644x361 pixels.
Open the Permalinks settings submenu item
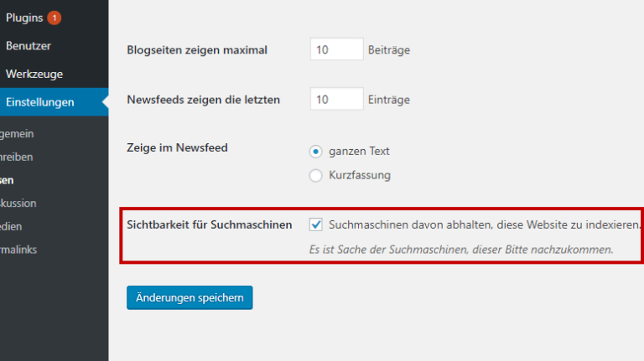(18, 250)
